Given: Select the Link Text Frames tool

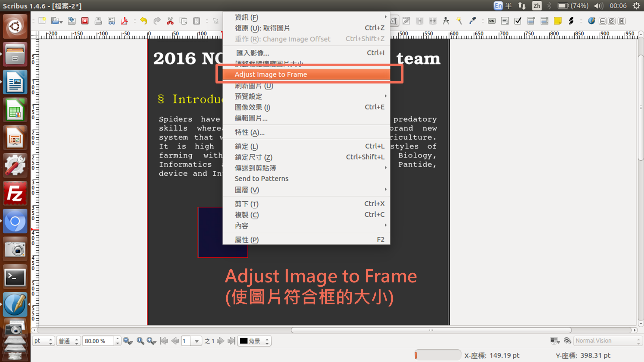Looking at the screenshot, I should tap(419, 21).
